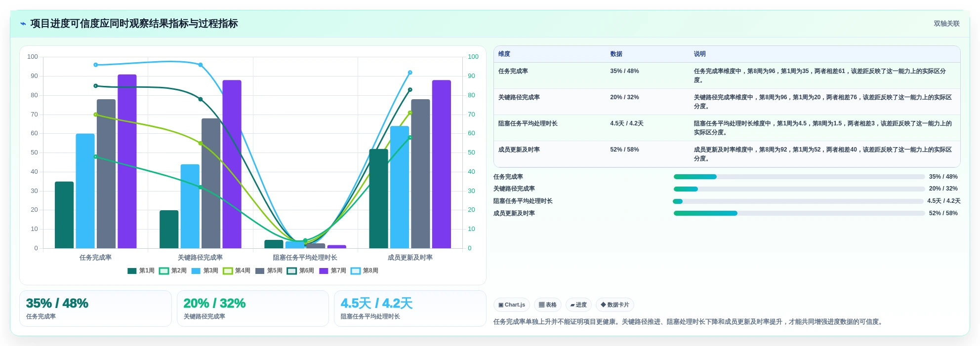Click the 数据卡片 tag
Screen dimensions: 980x346
(x=615, y=305)
